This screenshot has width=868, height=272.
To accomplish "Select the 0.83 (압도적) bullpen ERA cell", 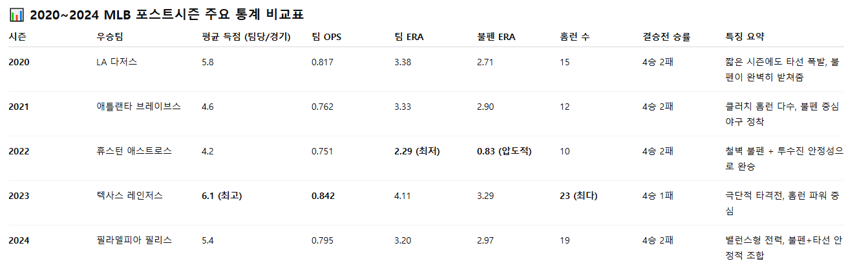I will coord(504,151).
